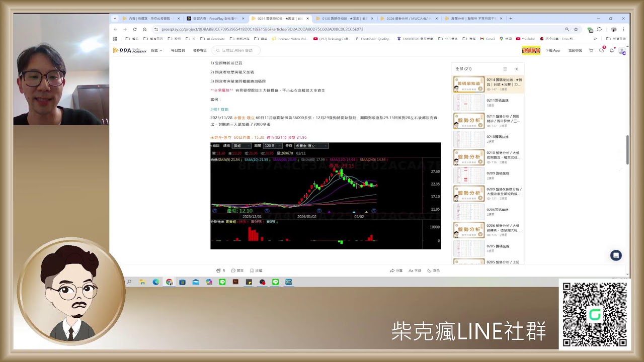Open Adobe Illustrator in the taskbar
Image resolution: width=644 pixels, height=362 pixels.
point(235,282)
